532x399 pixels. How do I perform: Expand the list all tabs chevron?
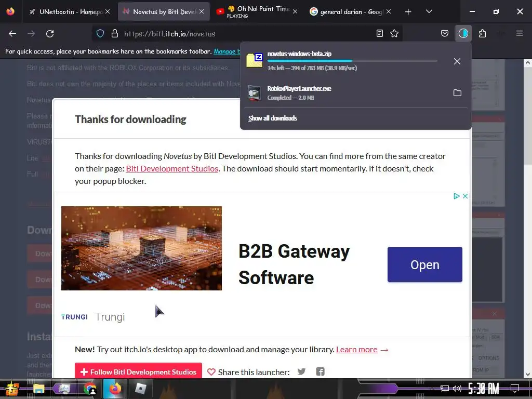point(429,11)
